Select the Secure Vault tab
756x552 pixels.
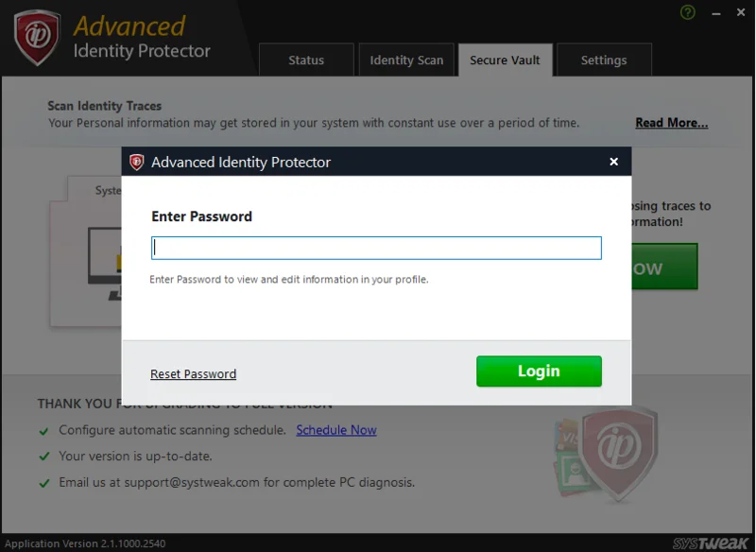505,60
